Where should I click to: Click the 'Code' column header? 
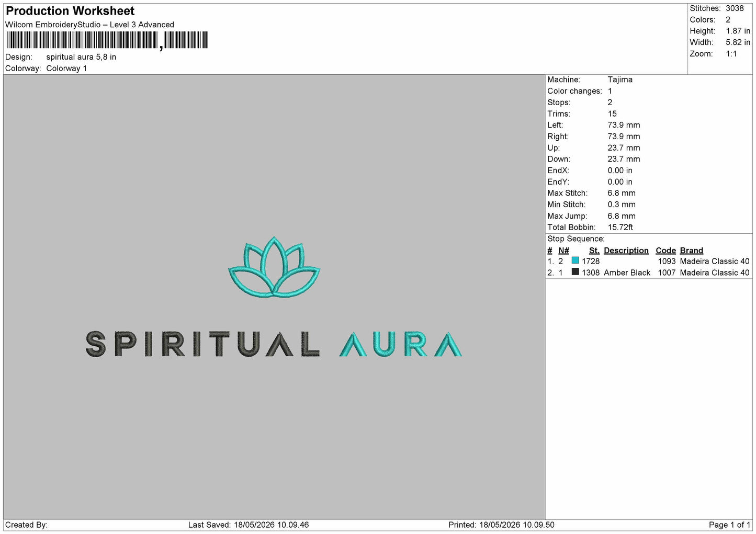[x=666, y=251]
